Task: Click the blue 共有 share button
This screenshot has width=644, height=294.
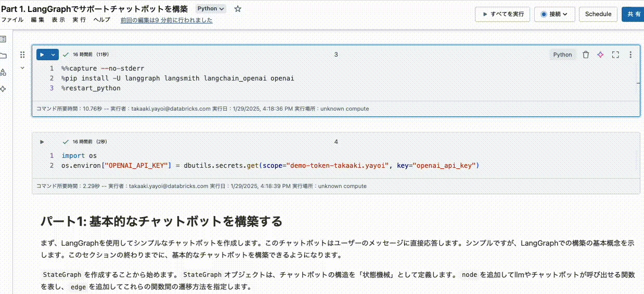Action: pyautogui.click(x=633, y=14)
